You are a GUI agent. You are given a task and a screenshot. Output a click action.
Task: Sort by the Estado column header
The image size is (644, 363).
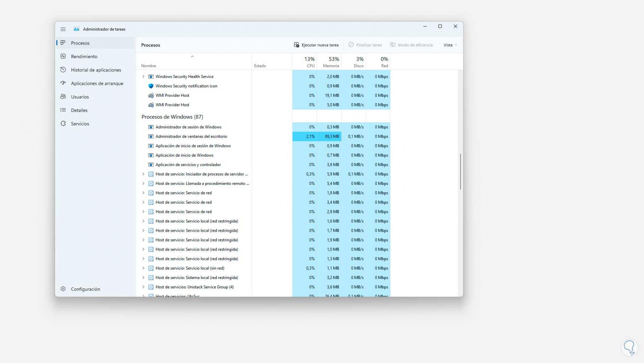272,62
